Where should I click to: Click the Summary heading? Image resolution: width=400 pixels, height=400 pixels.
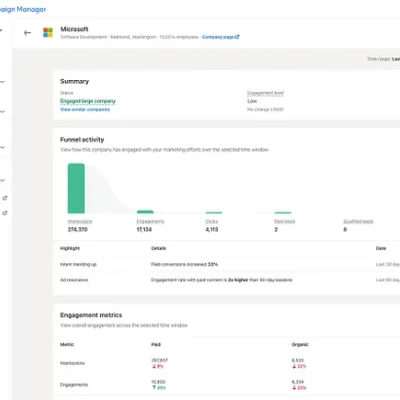(74, 81)
